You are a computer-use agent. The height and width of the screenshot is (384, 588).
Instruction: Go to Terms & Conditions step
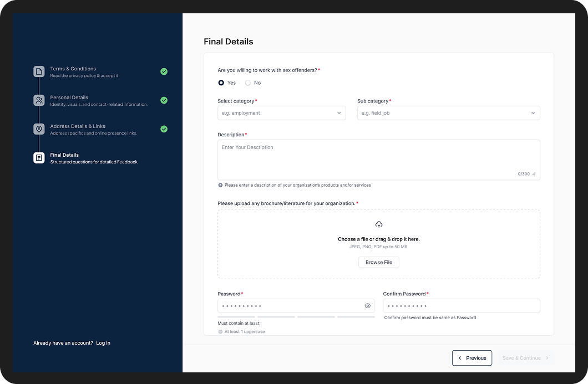coord(100,71)
